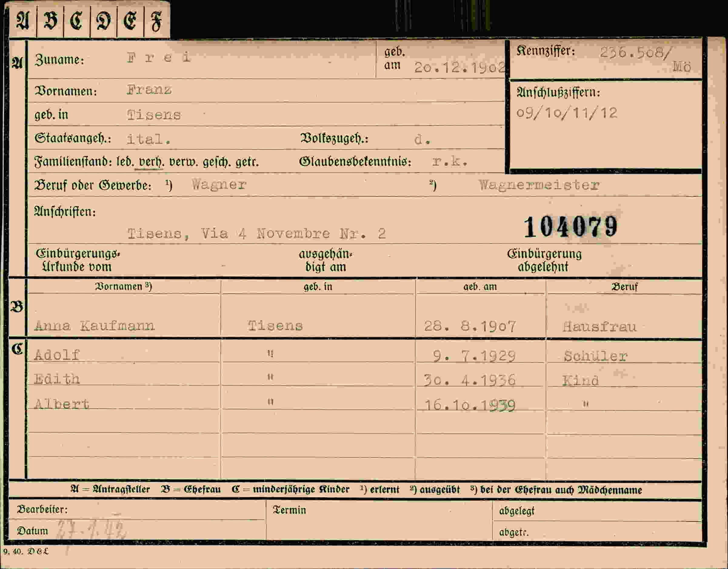Click child name 'Adolf'

57,355
